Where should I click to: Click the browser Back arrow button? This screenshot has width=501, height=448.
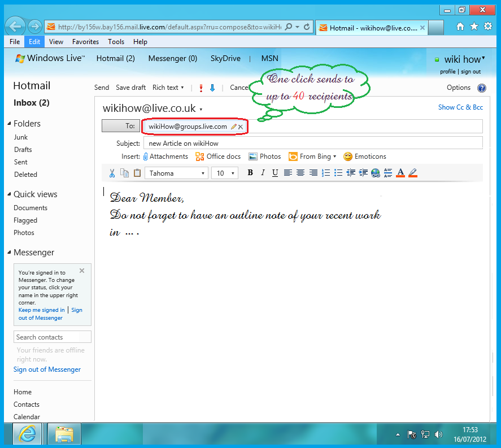coord(15,27)
